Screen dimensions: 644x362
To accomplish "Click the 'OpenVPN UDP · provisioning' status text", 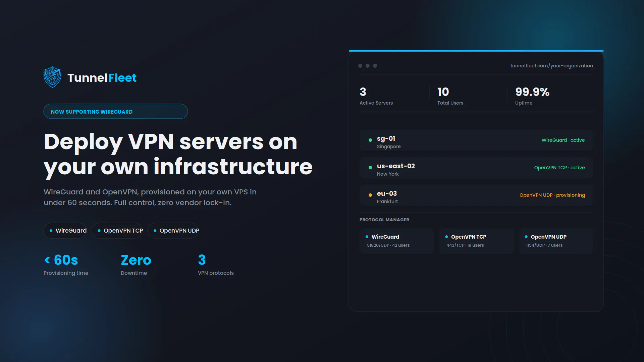I will [552, 195].
